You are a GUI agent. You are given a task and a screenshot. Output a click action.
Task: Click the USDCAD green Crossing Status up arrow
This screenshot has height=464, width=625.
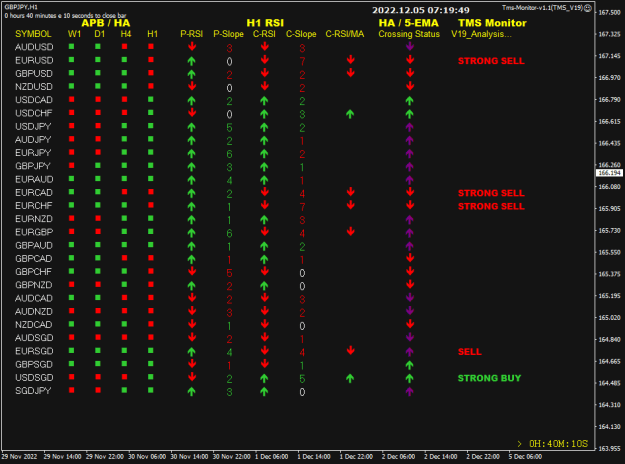pyautogui.click(x=409, y=101)
